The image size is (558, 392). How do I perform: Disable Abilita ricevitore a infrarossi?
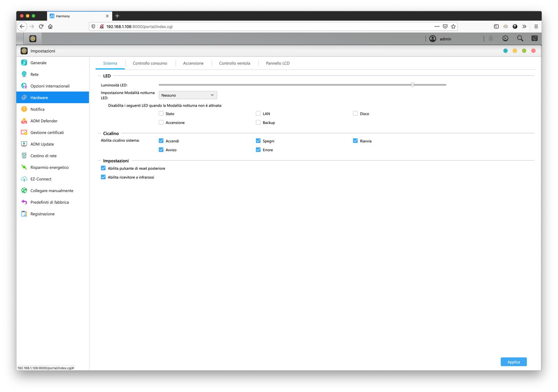(x=103, y=177)
